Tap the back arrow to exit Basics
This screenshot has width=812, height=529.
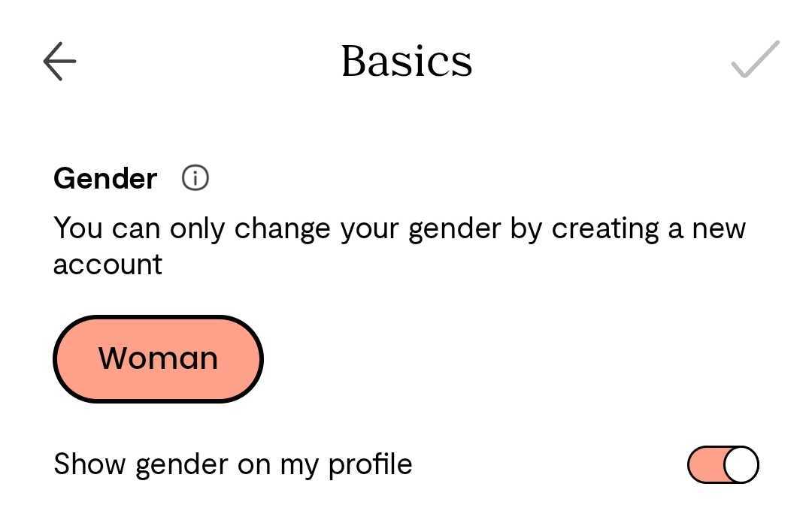coord(59,62)
